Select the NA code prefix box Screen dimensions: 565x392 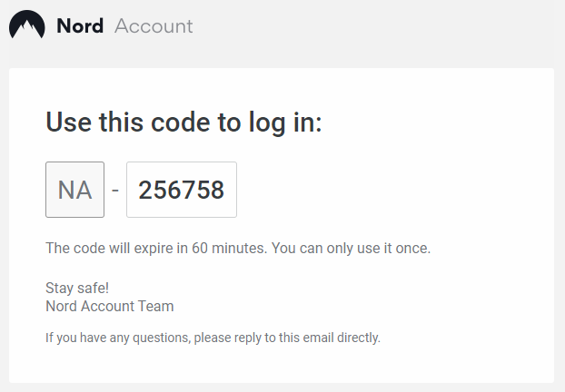coord(75,190)
